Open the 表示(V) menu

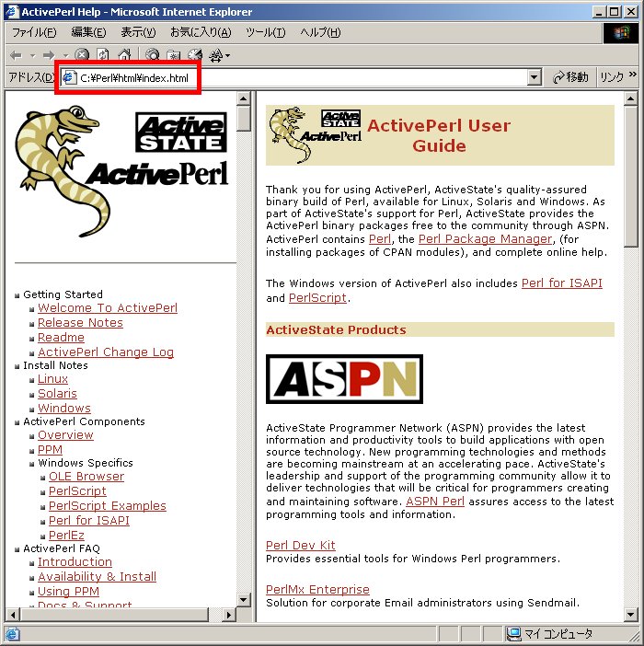[x=138, y=32]
